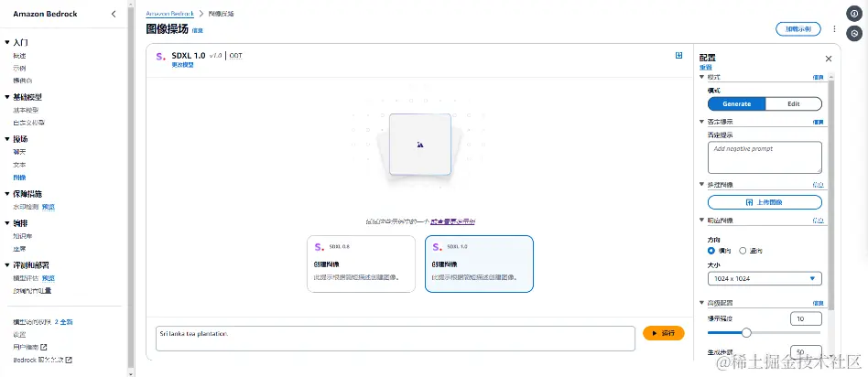Select the Generate mode

click(x=737, y=103)
